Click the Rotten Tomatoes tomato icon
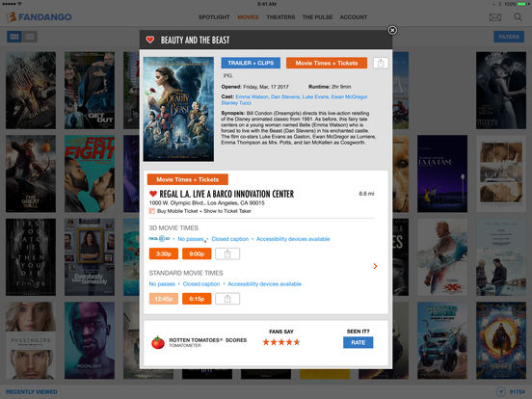The height and width of the screenshot is (399, 532). pyautogui.click(x=158, y=342)
